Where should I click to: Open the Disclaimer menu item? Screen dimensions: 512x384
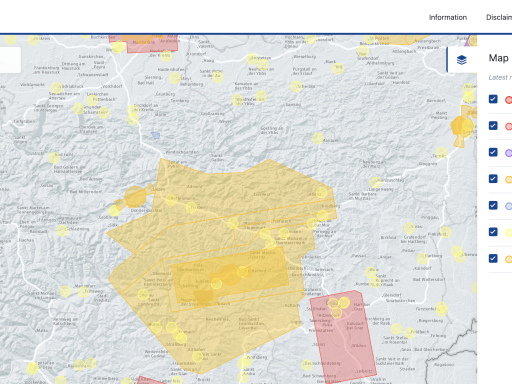(x=499, y=17)
